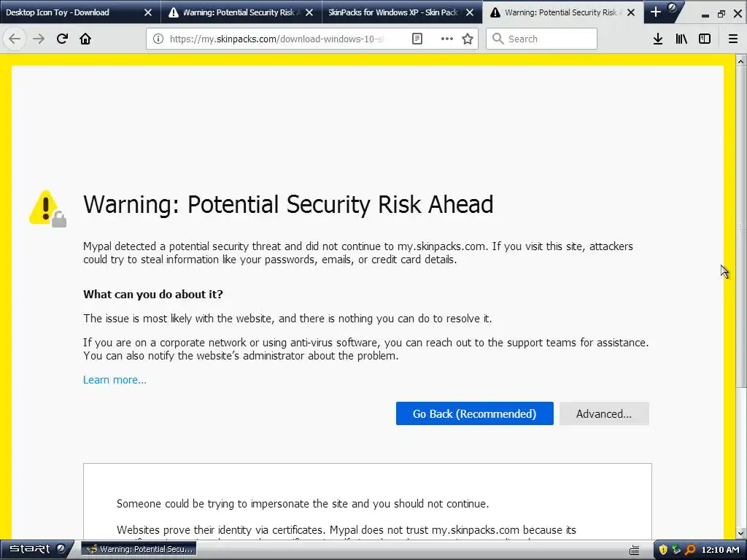Minimize the browser window
Viewport: 747px width, 560px height.
tap(705, 15)
